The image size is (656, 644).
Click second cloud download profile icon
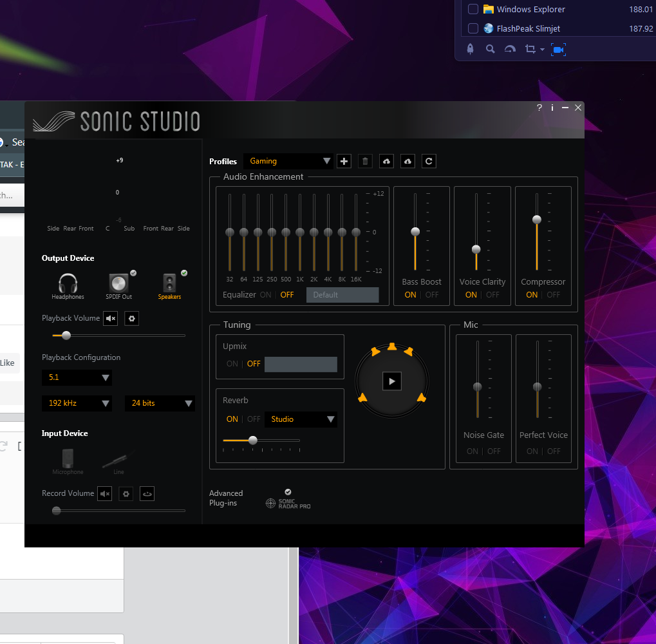408,161
